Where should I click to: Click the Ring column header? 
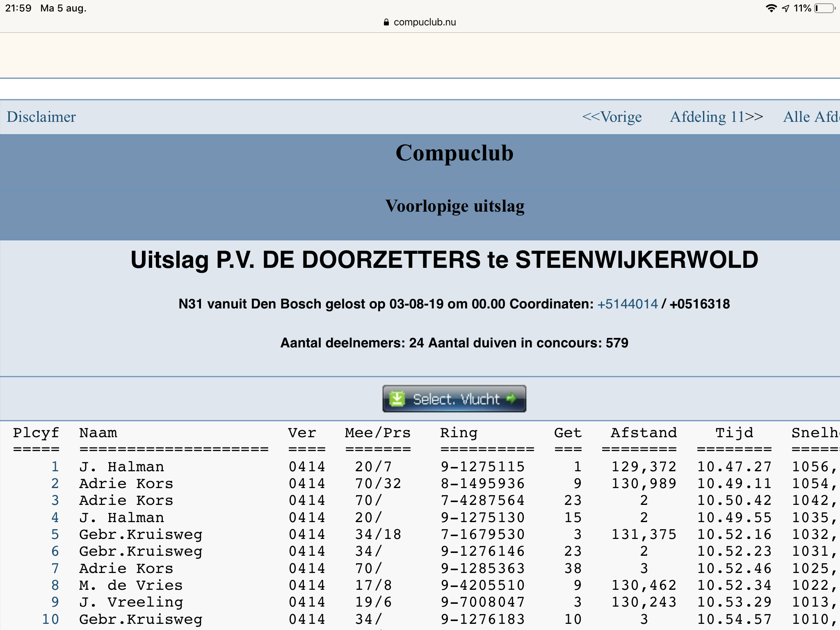point(459,433)
